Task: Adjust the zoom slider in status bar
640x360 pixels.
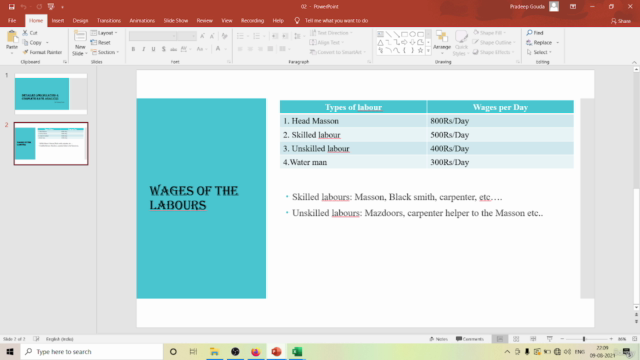Action: click(x=584, y=339)
